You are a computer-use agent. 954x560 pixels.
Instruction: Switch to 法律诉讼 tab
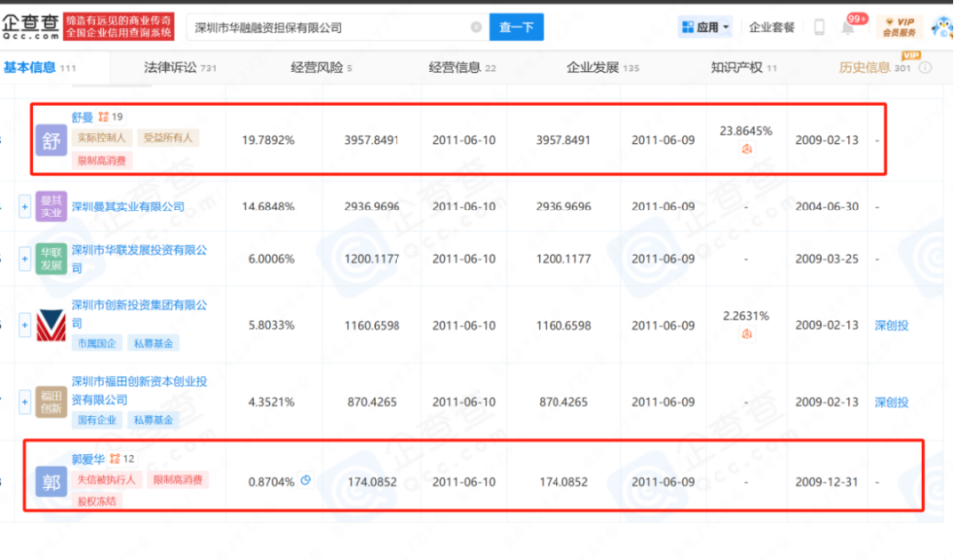coord(180,68)
